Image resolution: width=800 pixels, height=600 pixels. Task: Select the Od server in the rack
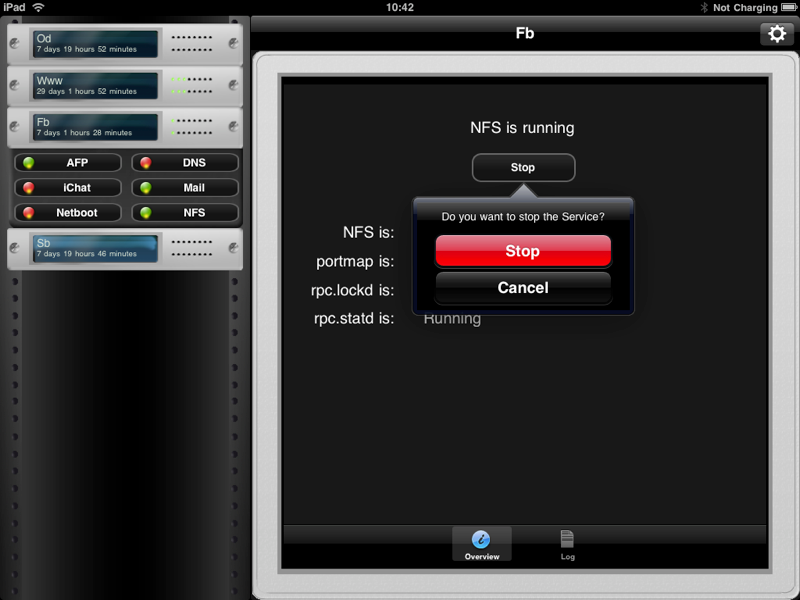[x=124, y=44]
